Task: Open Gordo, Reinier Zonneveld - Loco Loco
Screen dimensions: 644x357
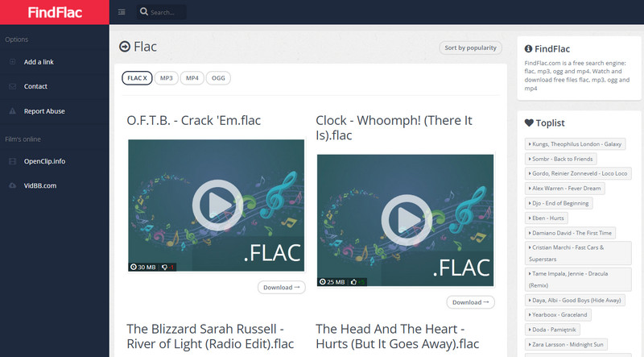Action: 578,173
